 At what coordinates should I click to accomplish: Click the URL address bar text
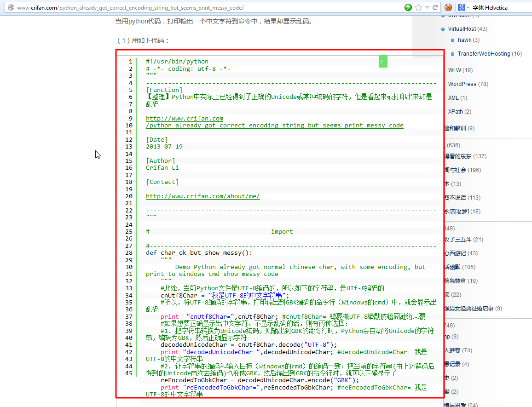(x=130, y=7)
